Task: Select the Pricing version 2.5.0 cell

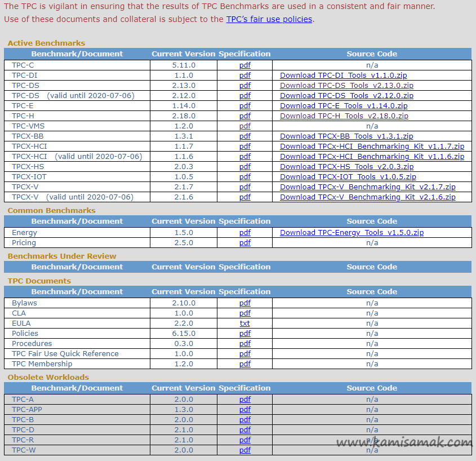Action: click(184, 243)
